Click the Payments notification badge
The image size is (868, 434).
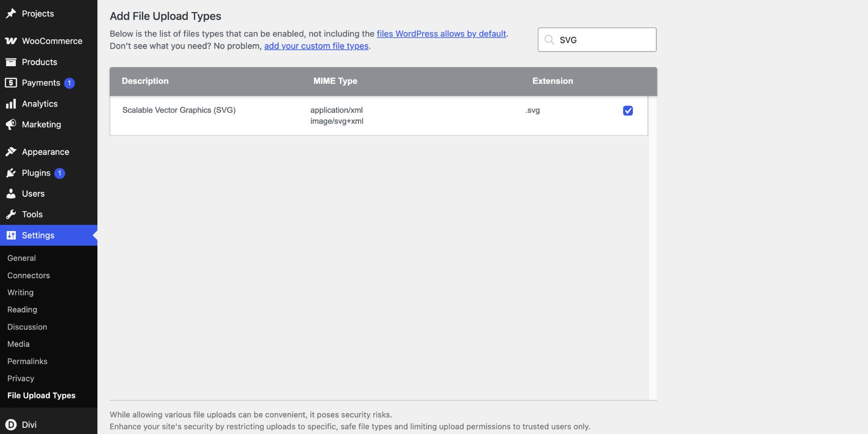[69, 83]
